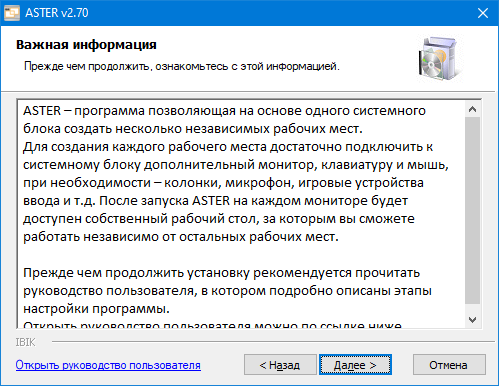Viewport: 499px width, 386px height.
Task: Click the line 'работать независимо от остальных рабочих мест.'
Action: (x=181, y=237)
